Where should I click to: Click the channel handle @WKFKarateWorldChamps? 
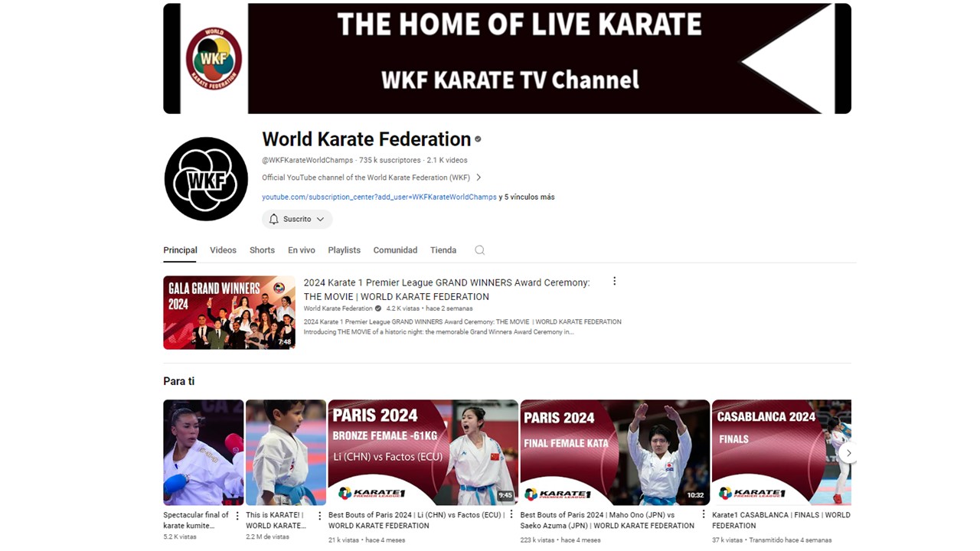point(308,160)
